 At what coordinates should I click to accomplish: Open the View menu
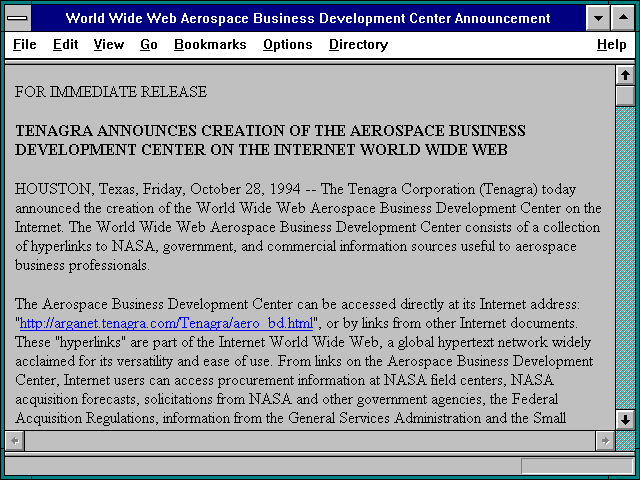click(109, 44)
